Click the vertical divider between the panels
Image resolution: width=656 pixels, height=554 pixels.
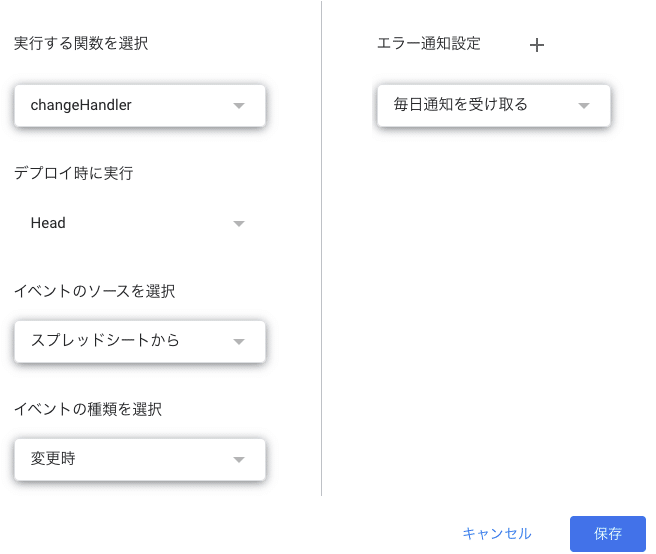click(321, 250)
